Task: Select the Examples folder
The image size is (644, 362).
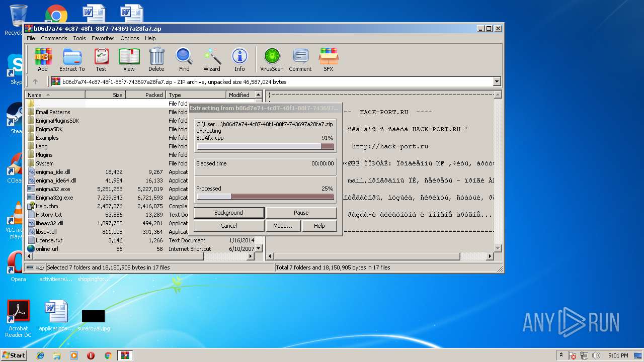Action: tap(47, 138)
